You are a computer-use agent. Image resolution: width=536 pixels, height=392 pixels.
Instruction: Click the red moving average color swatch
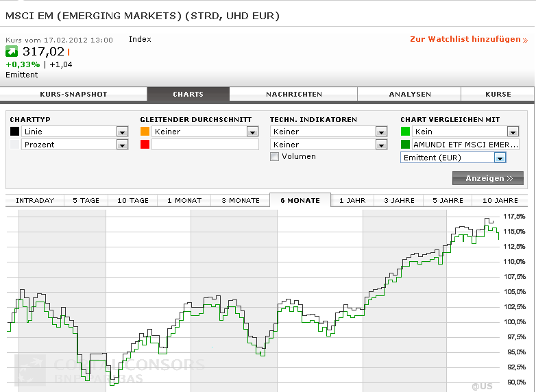tap(145, 145)
